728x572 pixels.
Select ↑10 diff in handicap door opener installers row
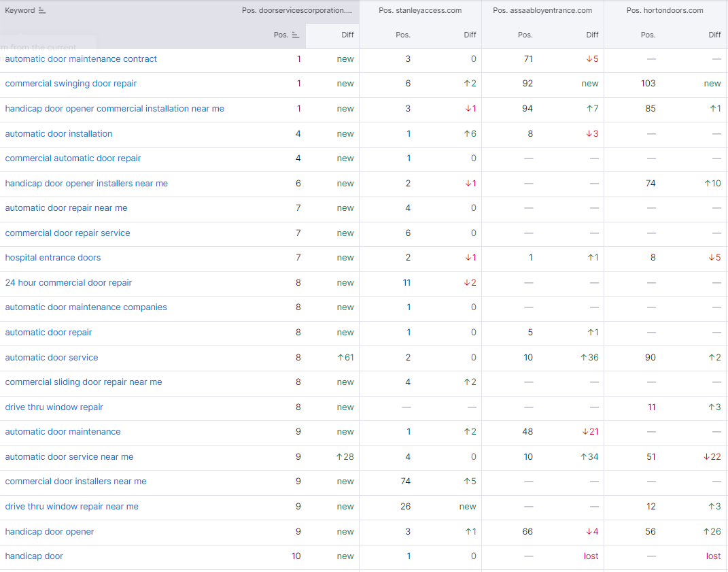pyautogui.click(x=712, y=184)
